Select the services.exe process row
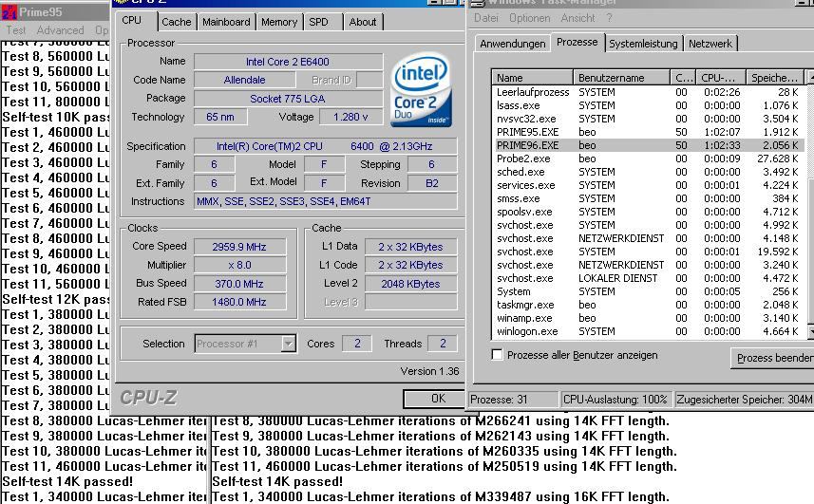814x504 pixels. [648, 185]
